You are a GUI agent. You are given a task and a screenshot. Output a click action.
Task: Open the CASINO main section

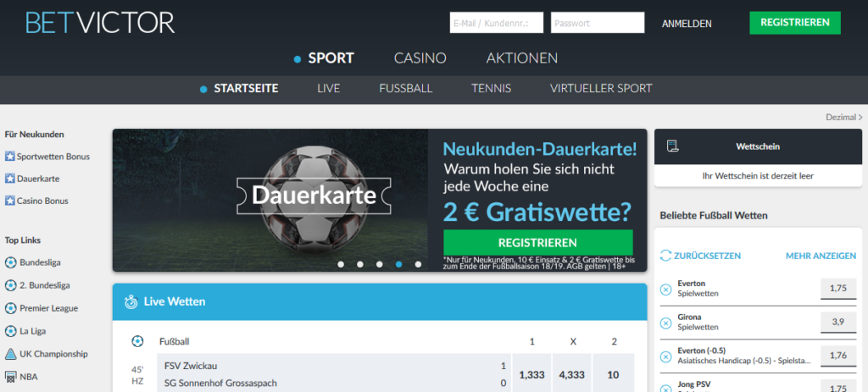click(420, 58)
